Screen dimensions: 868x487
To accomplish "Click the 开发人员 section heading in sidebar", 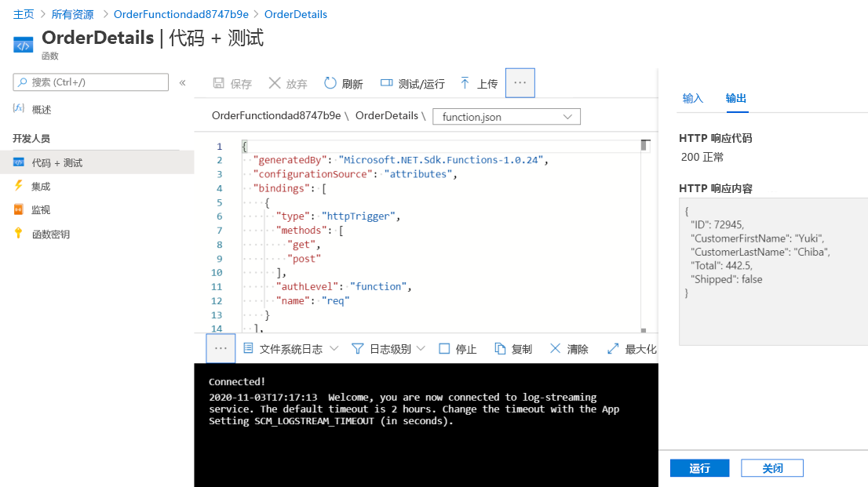I will 31,138.
